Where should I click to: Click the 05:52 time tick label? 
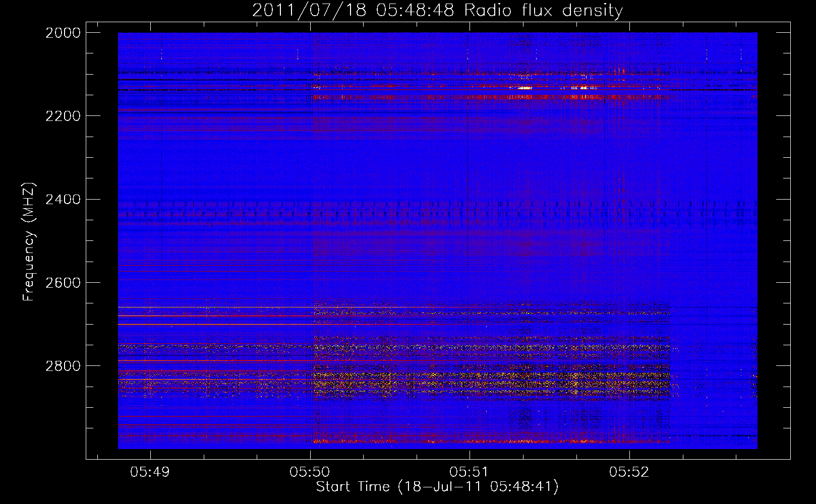click(x=629, y=472)
